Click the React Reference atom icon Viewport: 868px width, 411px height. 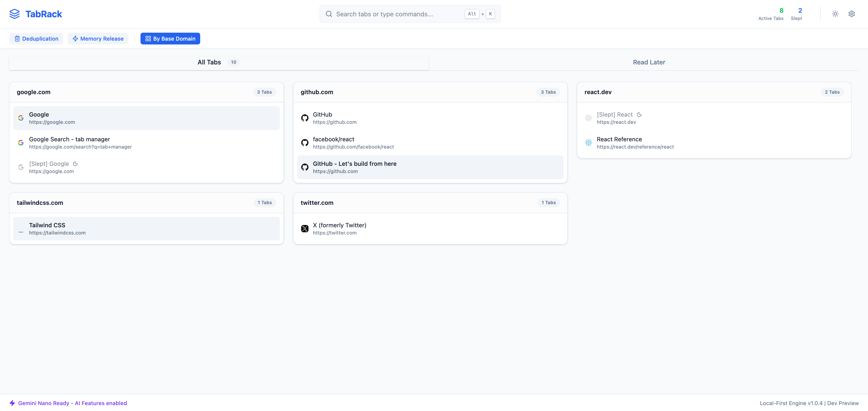coord(588,143)
